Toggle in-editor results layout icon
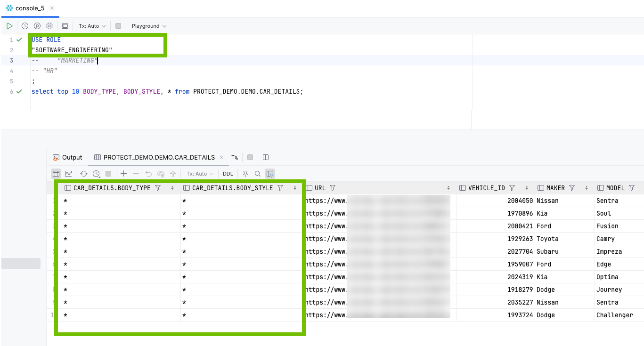Image resolution: width=644 pixels, height=346 pixels. pos(65,26)
